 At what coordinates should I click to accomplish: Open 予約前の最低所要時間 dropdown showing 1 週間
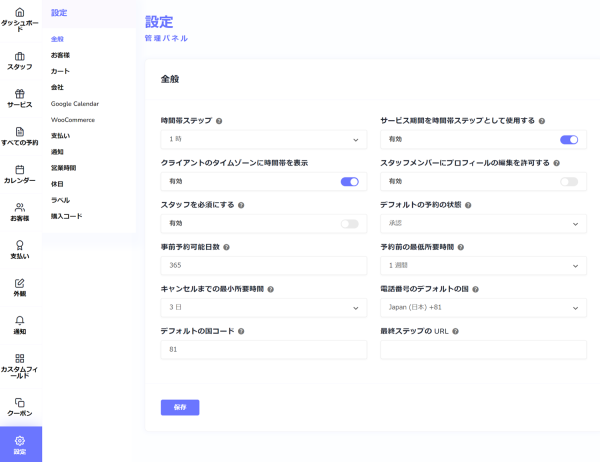[x=483, y=266]
